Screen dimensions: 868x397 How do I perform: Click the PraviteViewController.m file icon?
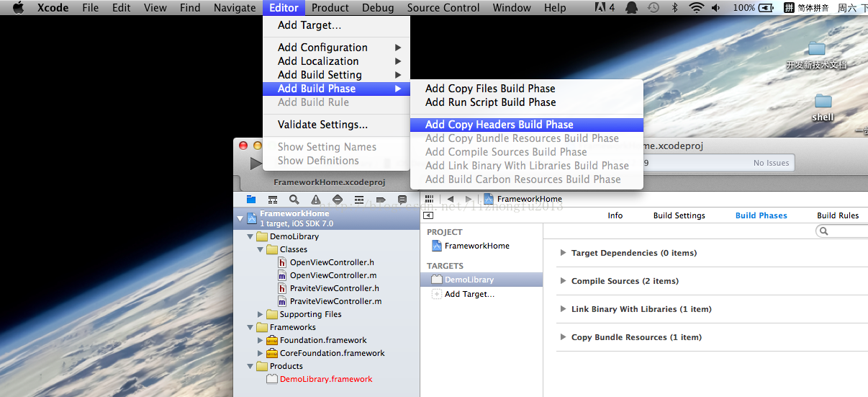283,301
